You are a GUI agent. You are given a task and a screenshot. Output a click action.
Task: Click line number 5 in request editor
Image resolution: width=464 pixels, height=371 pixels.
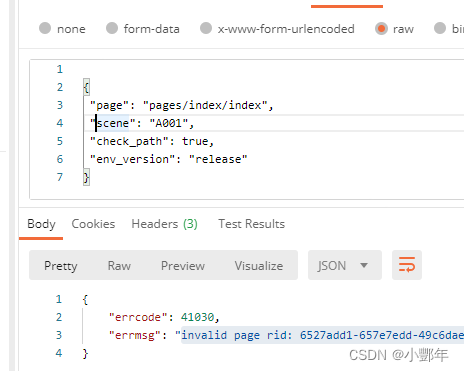coord(60,141)
